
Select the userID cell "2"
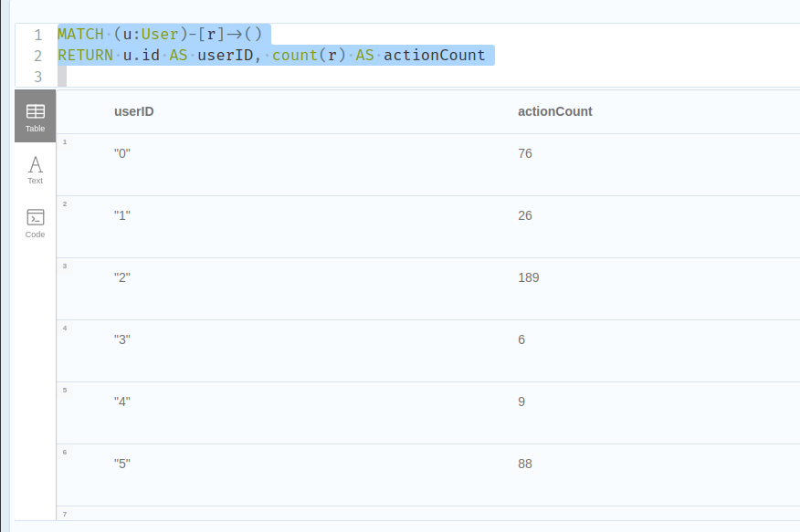tap(122, 277)
